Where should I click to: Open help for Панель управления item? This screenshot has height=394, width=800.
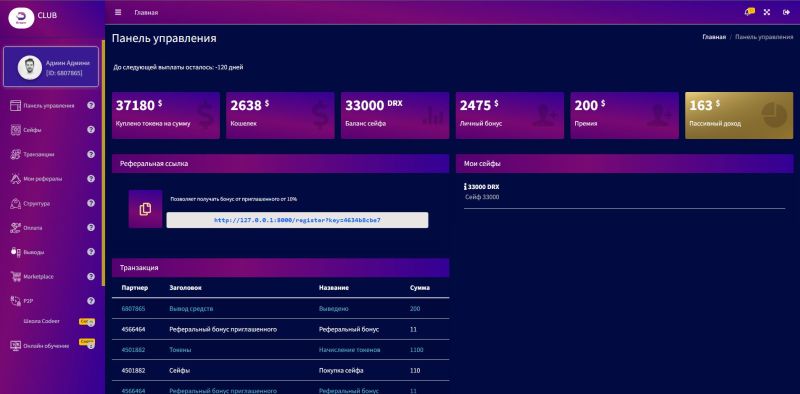click(91, 106)
